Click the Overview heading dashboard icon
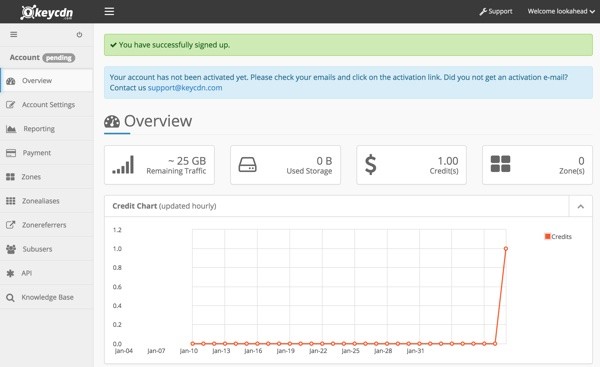Screen dimensions: 600x367 click(112, 122)
